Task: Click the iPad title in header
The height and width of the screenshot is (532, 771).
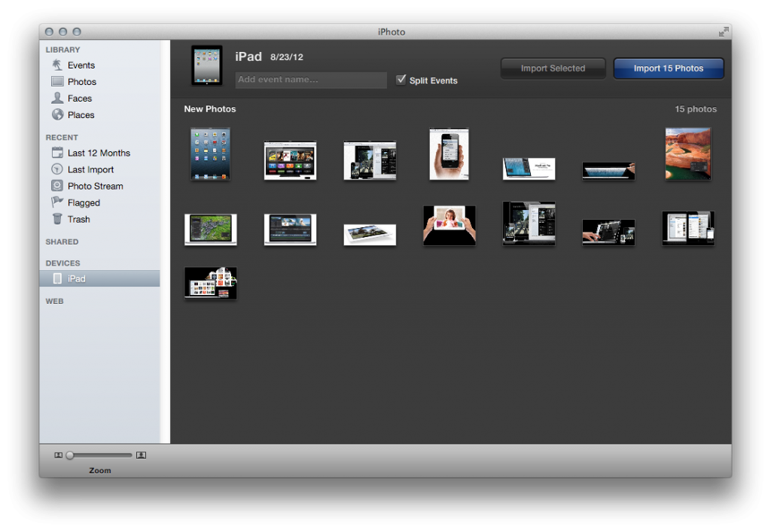Action: [x=248, y=56]
